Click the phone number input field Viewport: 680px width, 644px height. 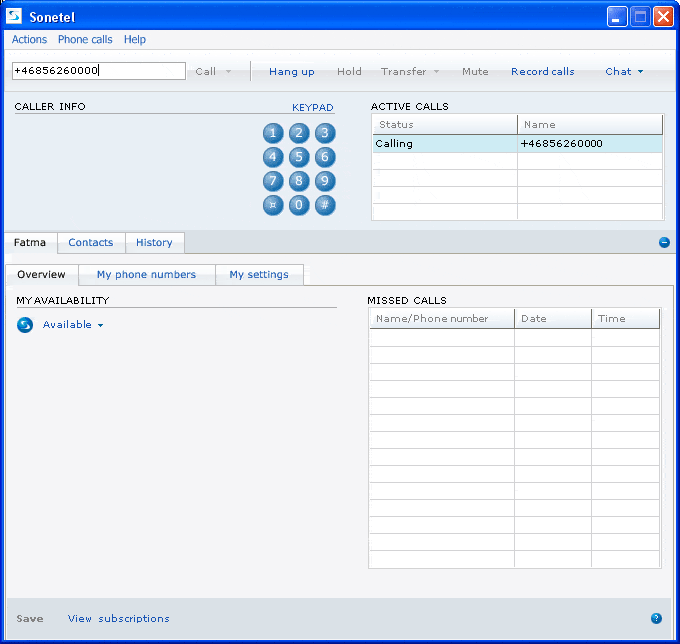click(99, 71)
